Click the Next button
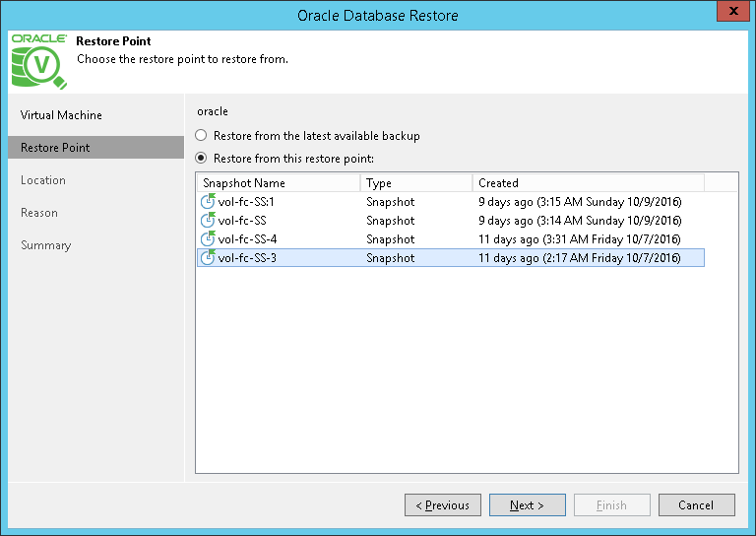The width and height of the screenshot is (756, 536). click(x=528, y=505)
